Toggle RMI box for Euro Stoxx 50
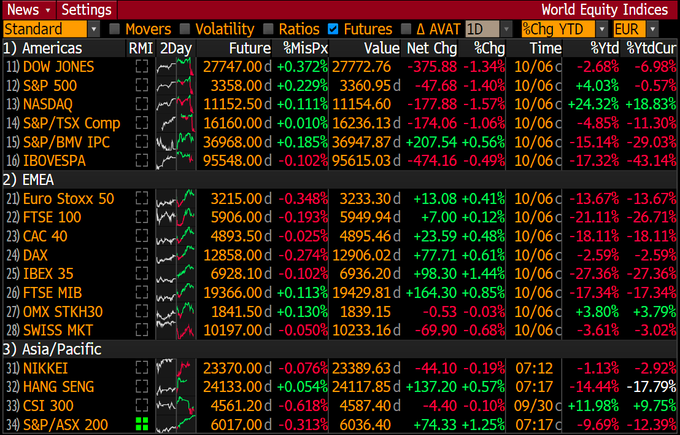This screenshot has width=680, height=435. click(x=142, y=198)
